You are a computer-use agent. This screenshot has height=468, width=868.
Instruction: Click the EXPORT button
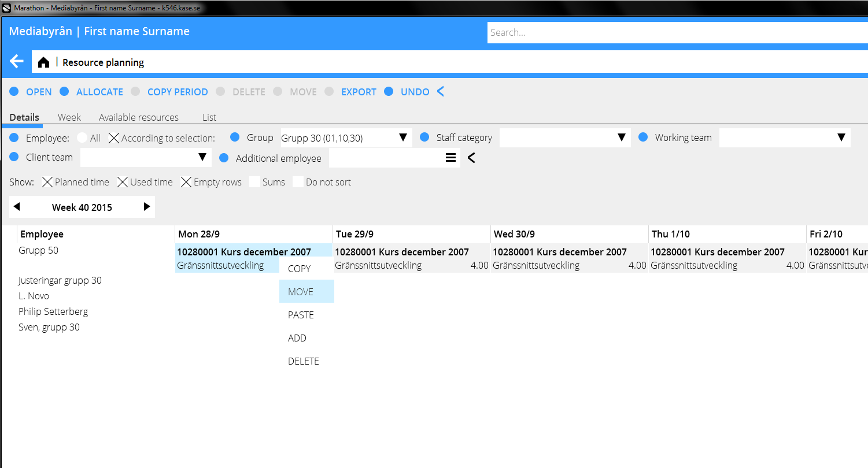pyautogui.click(x=359, y=92)
